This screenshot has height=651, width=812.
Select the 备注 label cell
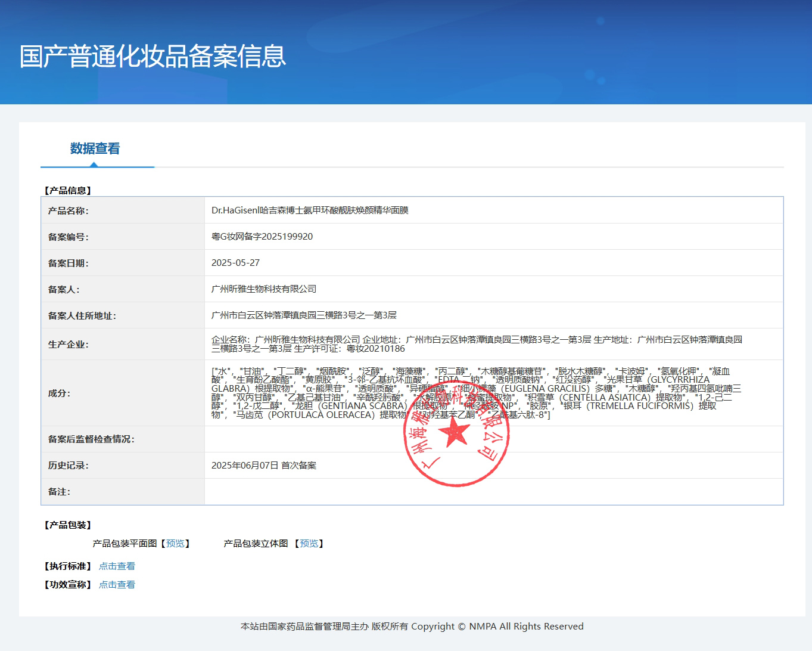point(123,492)
